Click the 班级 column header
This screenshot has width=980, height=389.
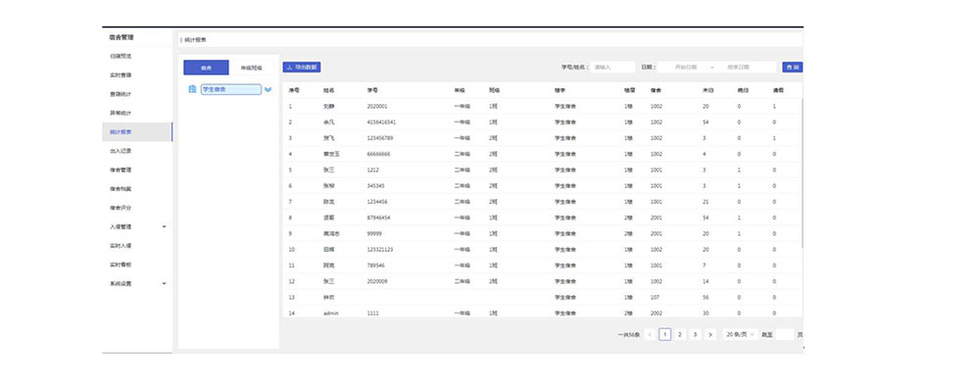pos(494,91)
